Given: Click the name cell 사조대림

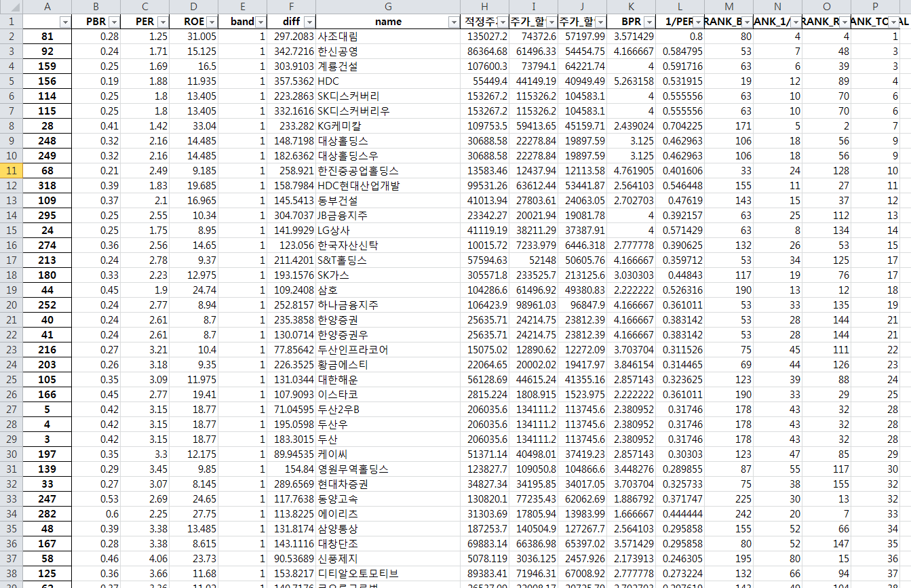Looking at the screenshot, I should pyautogui.click(x=388, y=37).
